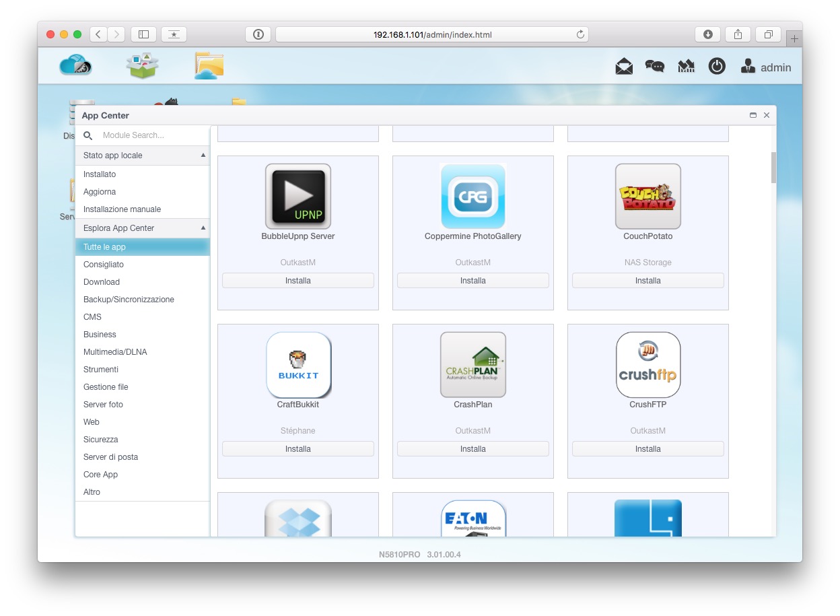Viewport: 840px width, 616px height.
Task: Open the File Center folder icon
Action: (x=209, y=65)
